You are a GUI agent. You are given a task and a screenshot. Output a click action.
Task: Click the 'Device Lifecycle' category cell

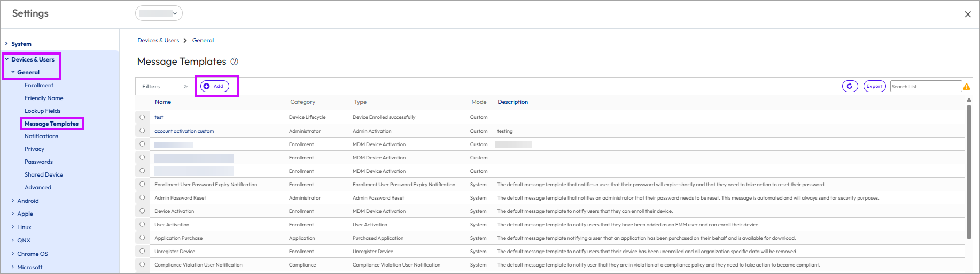point(307,117)
